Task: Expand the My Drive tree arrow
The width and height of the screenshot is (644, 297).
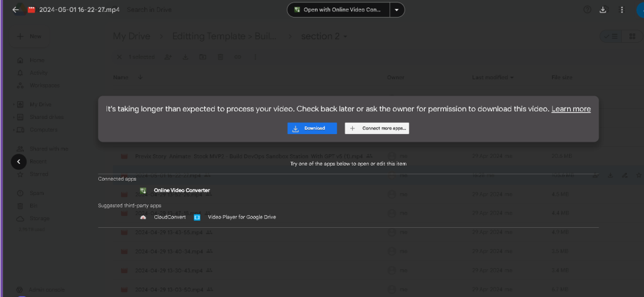Action: (x=14, y=104)
